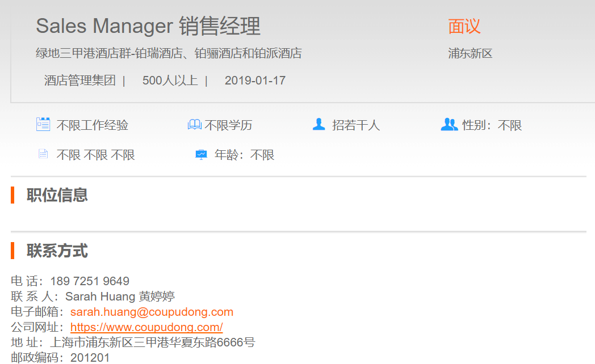Click the phone number 189 7251 9649
Viewport: 595px width, 364px height.
[x=90, y=281]
